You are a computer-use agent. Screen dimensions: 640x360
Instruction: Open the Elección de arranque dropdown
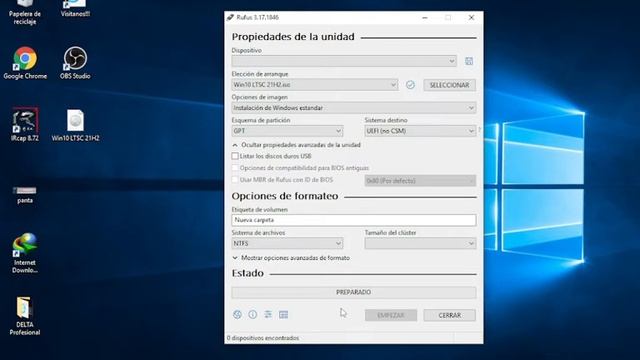[314, 85]
